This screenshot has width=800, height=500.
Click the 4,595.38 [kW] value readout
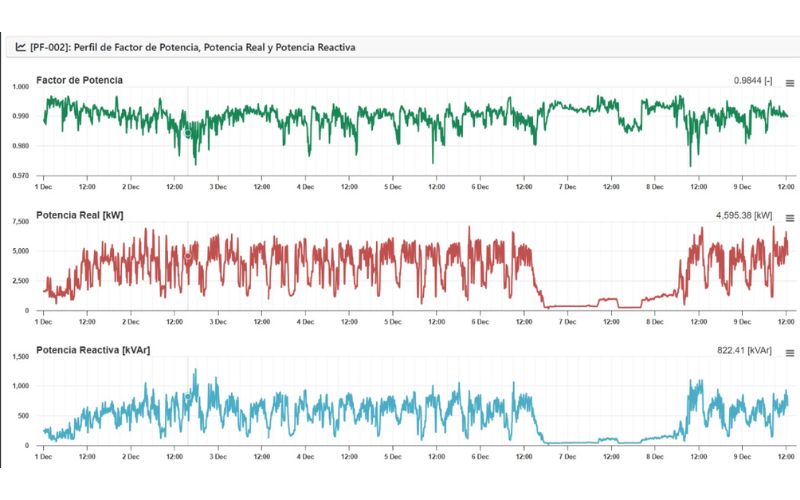[744, 216]
